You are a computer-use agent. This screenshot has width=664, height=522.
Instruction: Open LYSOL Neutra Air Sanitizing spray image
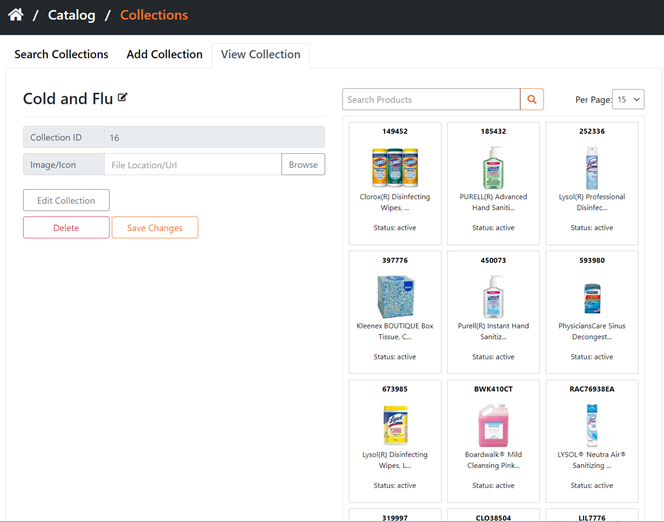592,425
